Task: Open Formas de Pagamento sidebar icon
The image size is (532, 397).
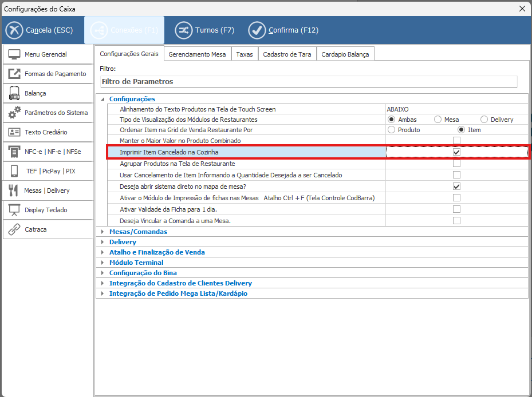Action: (14, 74)
